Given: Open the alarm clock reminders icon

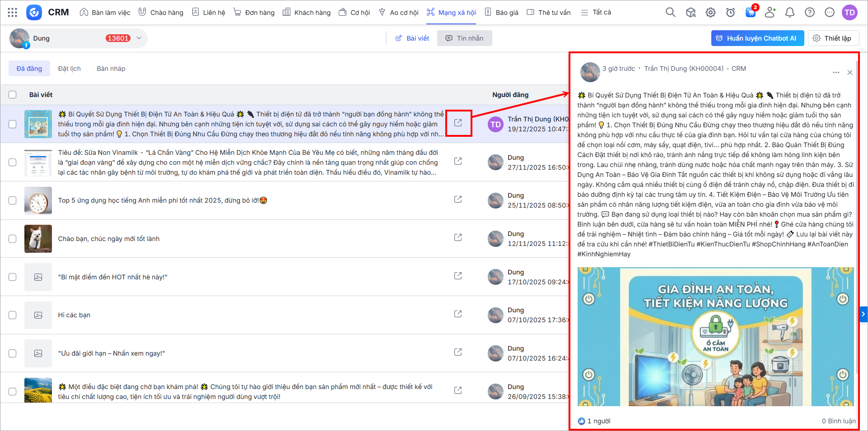Looking at the screenshot, I should [x=730, y=12].
